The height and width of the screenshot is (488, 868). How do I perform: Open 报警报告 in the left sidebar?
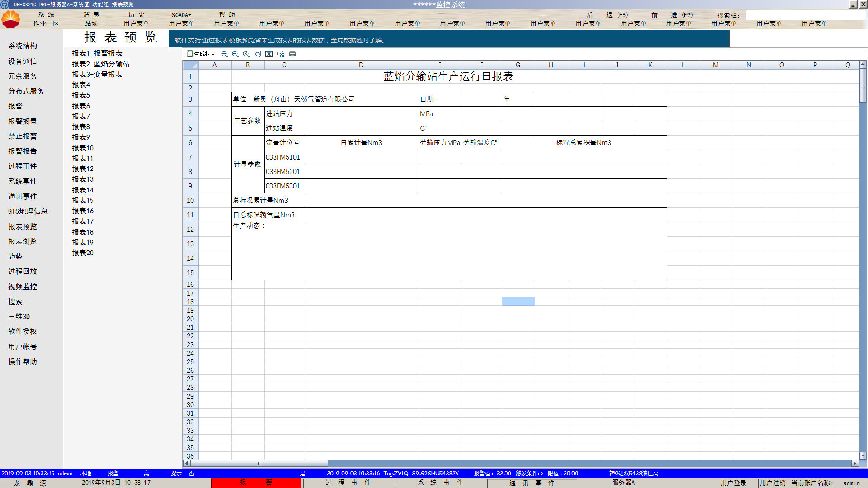(x=22, y=151)
